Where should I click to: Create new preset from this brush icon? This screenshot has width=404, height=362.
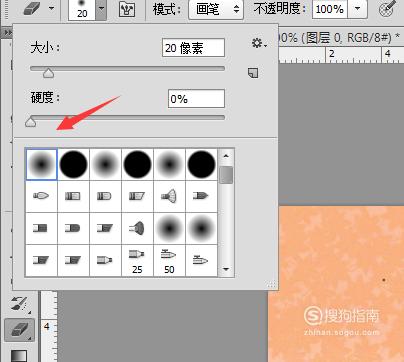[x=253, y=73]
